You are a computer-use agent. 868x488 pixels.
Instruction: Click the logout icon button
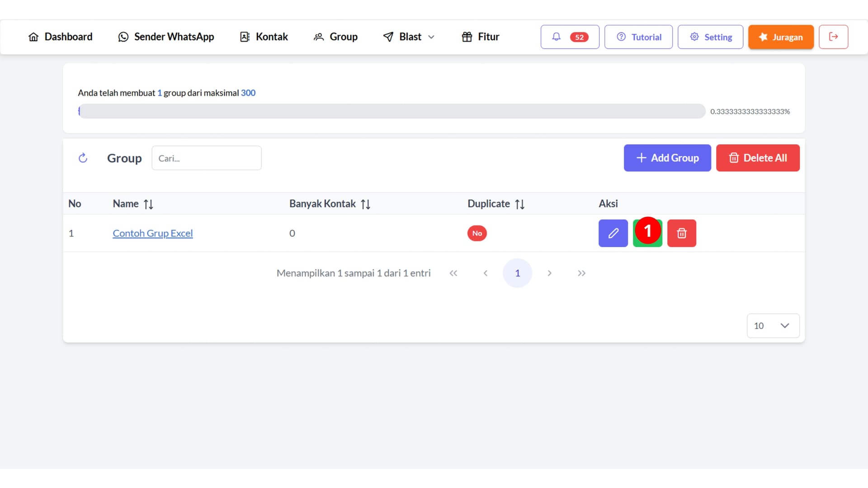[x=833, y=37]
